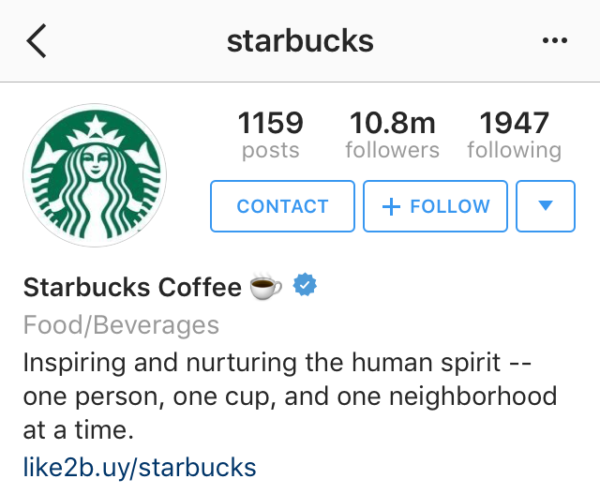The image size is (600, 494).
Task: Tap the Starbucks Coffee display name
Action: [132, 287]
